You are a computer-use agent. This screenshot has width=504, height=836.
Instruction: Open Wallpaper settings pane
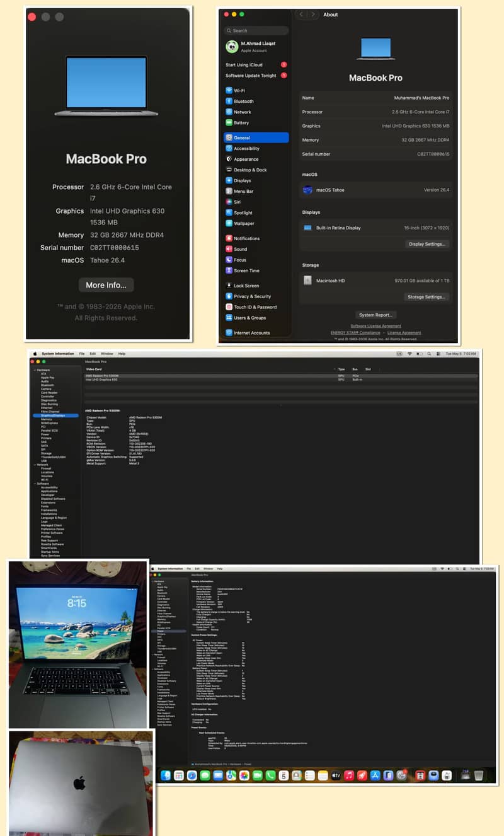coord(256,223)
